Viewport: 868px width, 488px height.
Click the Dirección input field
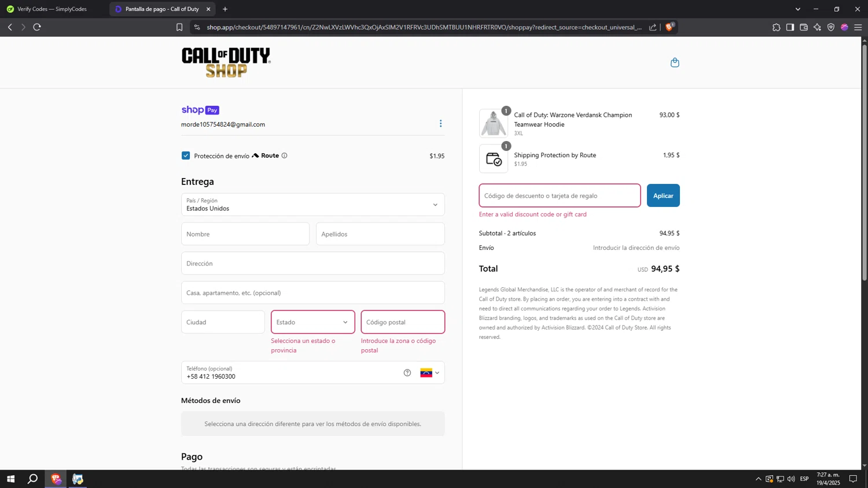pyautogui.click(x=313, y=263)
